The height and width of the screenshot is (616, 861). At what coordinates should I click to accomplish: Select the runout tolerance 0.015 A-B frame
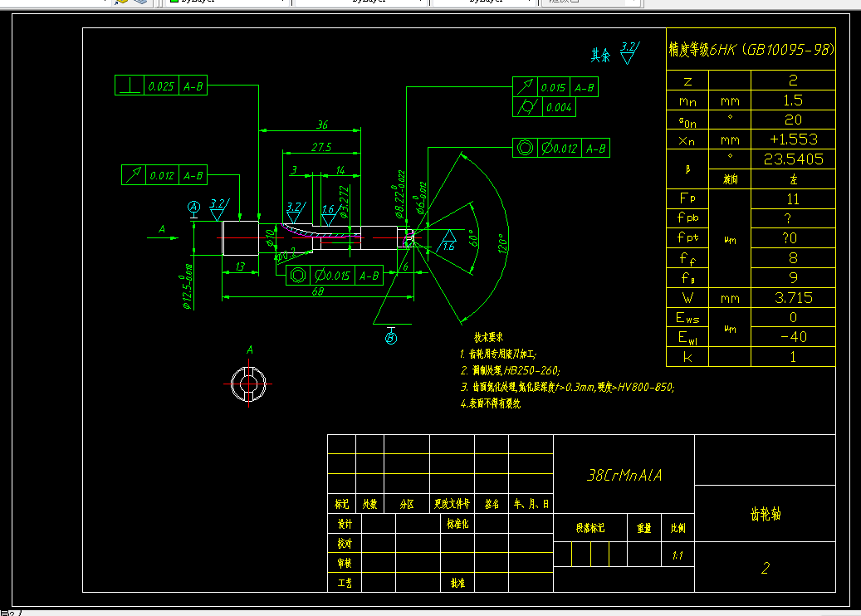pyautogui.click(x=555, y=86)
